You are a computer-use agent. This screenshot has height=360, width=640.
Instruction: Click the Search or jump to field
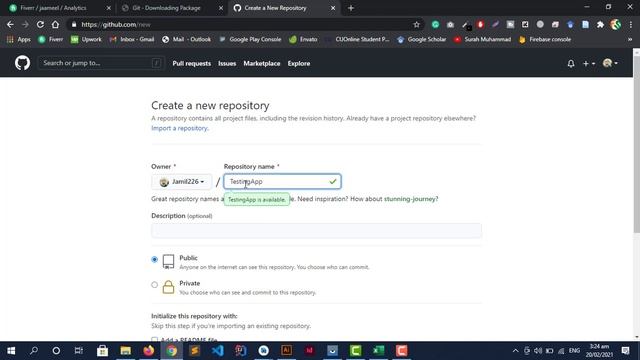point(101,63)
